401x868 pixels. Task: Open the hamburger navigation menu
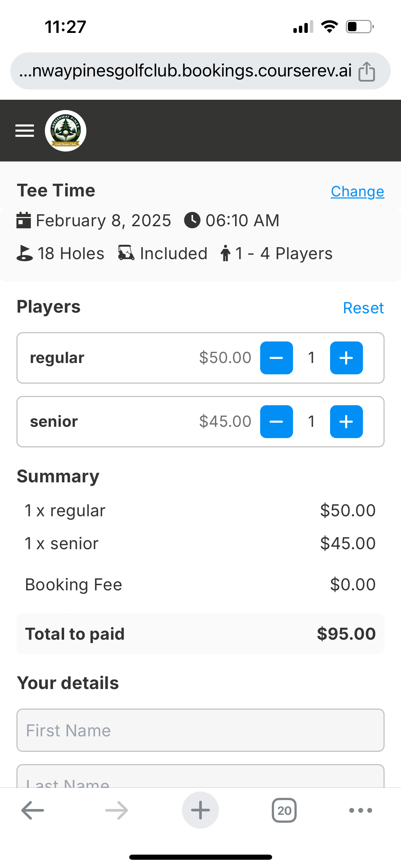coord(25,131)
